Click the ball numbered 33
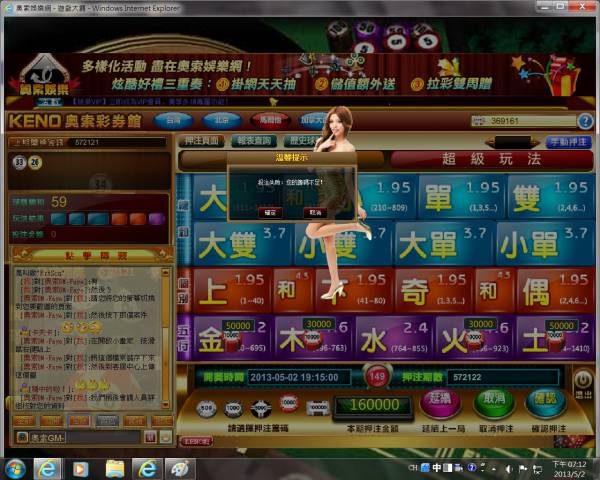600x480 pixels. (x=19, y=163)
